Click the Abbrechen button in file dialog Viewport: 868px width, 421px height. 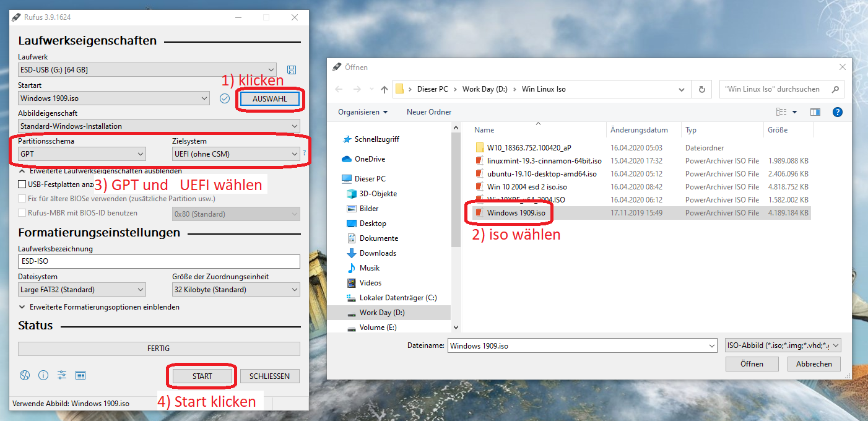click(814, 364)
